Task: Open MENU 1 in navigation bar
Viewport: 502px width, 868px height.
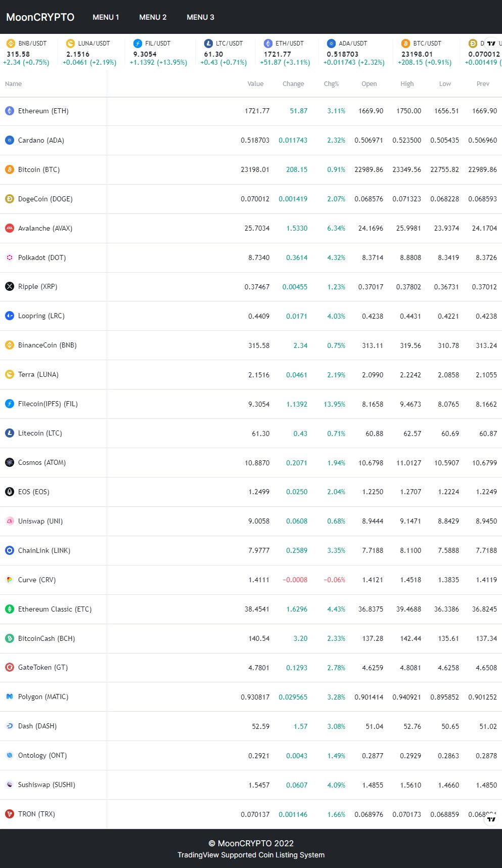Action: (x=106, y=17)
